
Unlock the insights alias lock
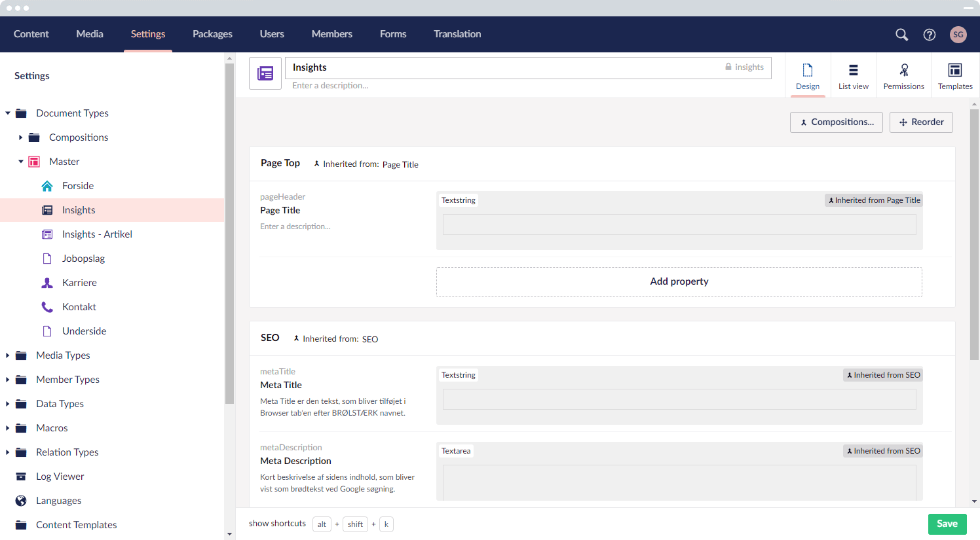click(x=727, y=67)
